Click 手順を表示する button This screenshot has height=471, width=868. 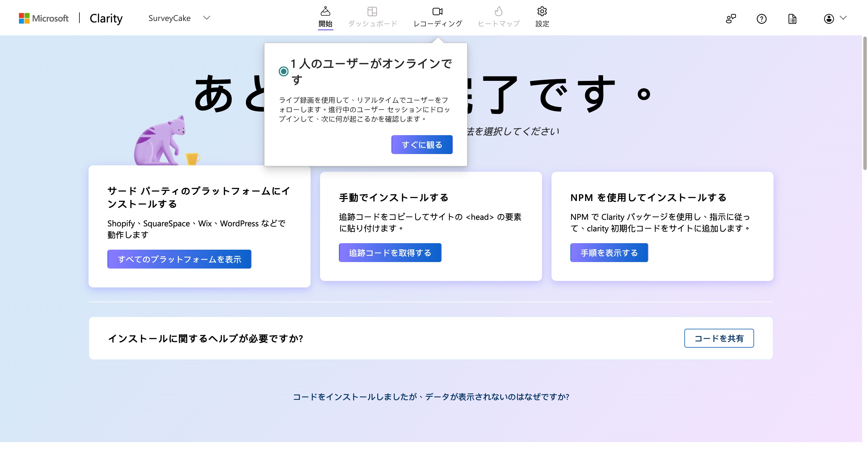coord(609,252)
